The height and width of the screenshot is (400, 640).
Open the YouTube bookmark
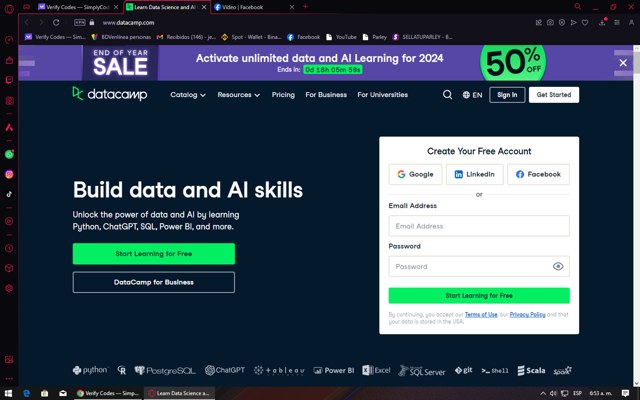tap(341, 37)
